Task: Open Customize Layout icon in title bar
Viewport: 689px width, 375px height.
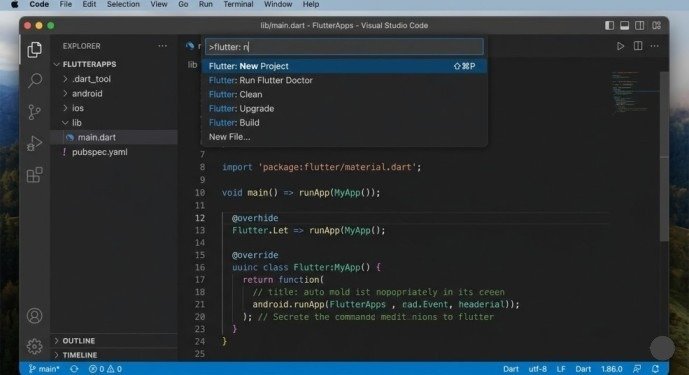Action: point(656,25)
